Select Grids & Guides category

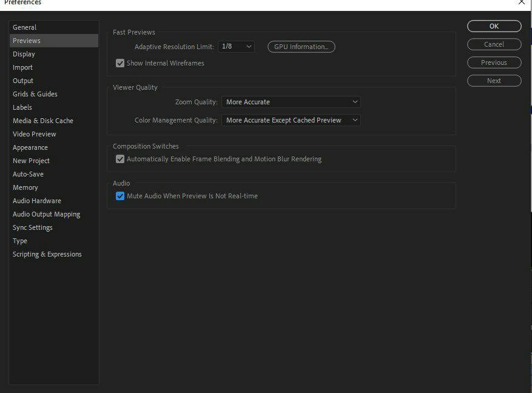click(x=54, y=94)
